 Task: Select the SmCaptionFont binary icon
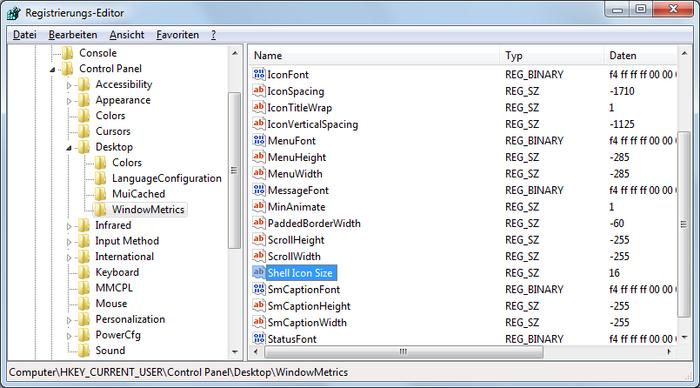[259, 289]
